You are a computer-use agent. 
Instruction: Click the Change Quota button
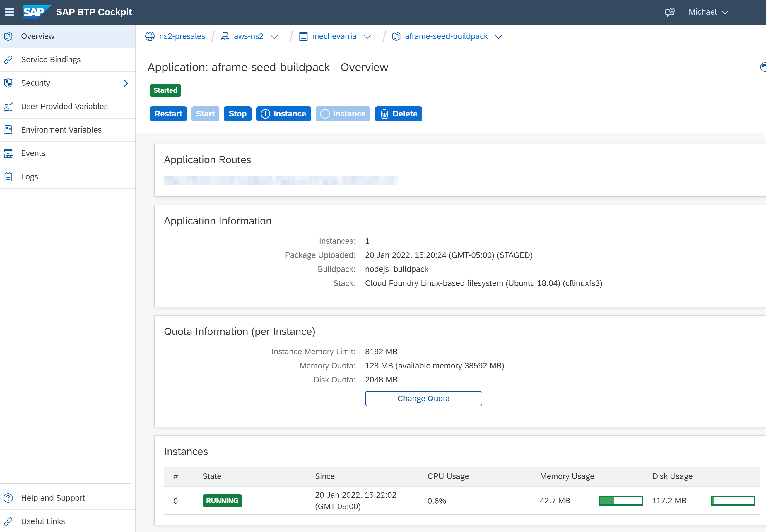pyautogui.click(x=423, y=399)
